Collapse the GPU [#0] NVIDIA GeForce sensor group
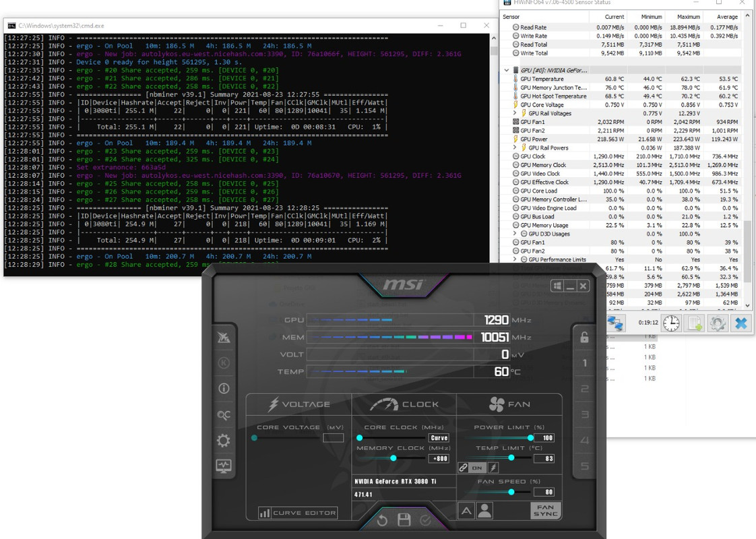Screen dimensions: 756x539 click(x=506, y=70)
